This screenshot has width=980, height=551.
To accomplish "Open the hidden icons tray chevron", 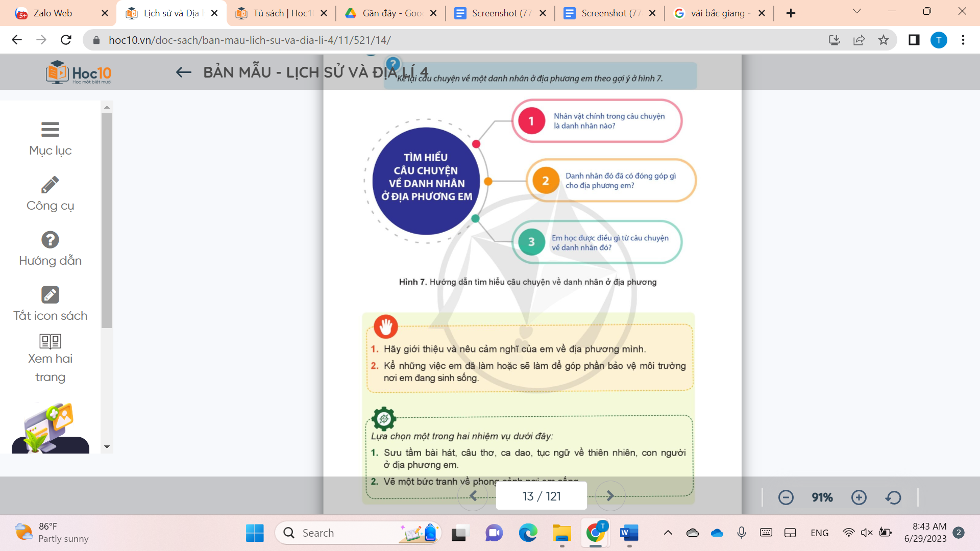I will coord(668,533).
